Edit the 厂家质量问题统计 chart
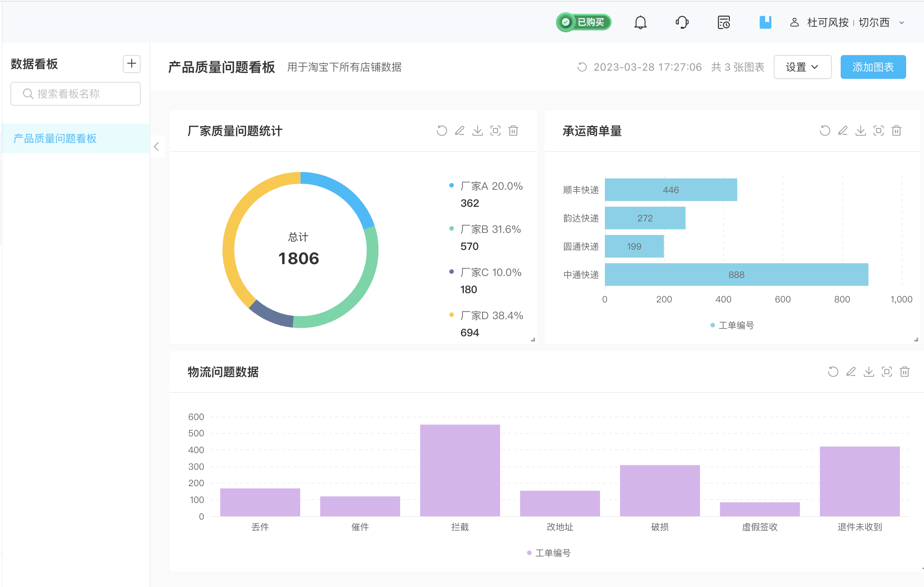The width and height of the screenshot is (924, 587). click(460, 131)
